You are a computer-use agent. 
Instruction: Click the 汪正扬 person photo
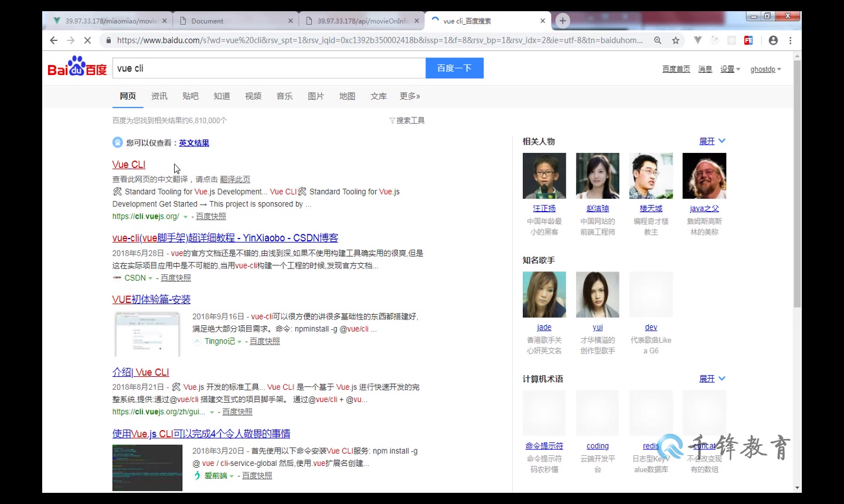544,176
